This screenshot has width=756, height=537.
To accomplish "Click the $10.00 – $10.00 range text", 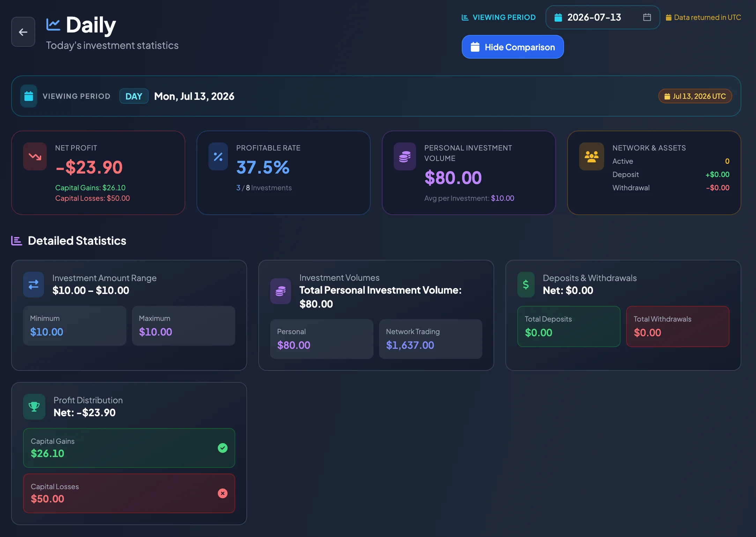I will [91, 290].
